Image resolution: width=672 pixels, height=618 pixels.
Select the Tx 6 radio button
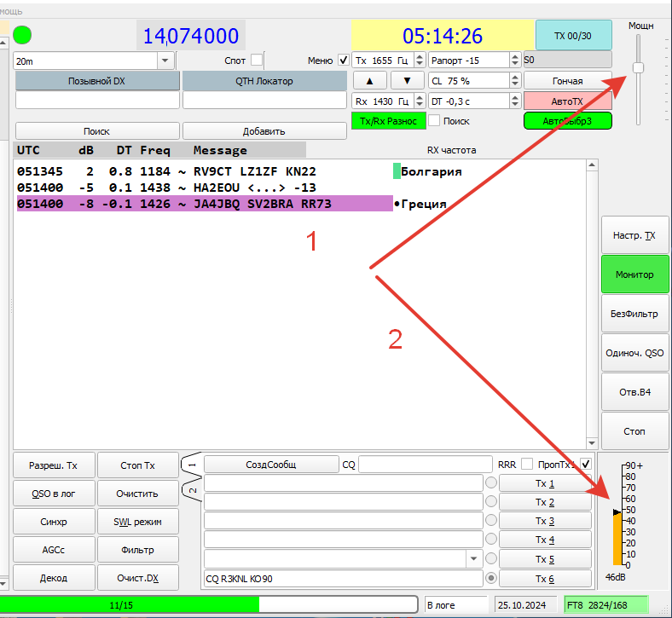point(491,578)
